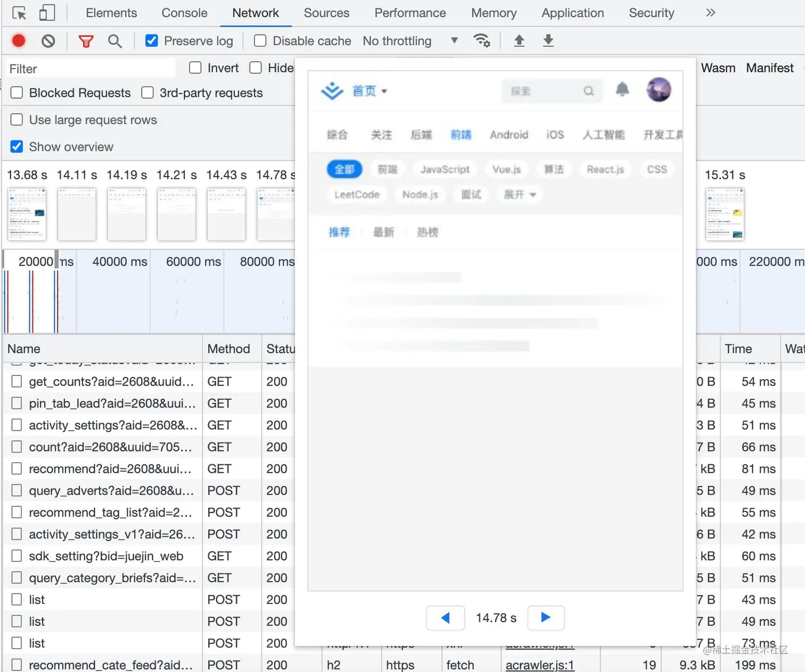
Task: Select the LeetCode tag in preview
Action: pos(357,194)
